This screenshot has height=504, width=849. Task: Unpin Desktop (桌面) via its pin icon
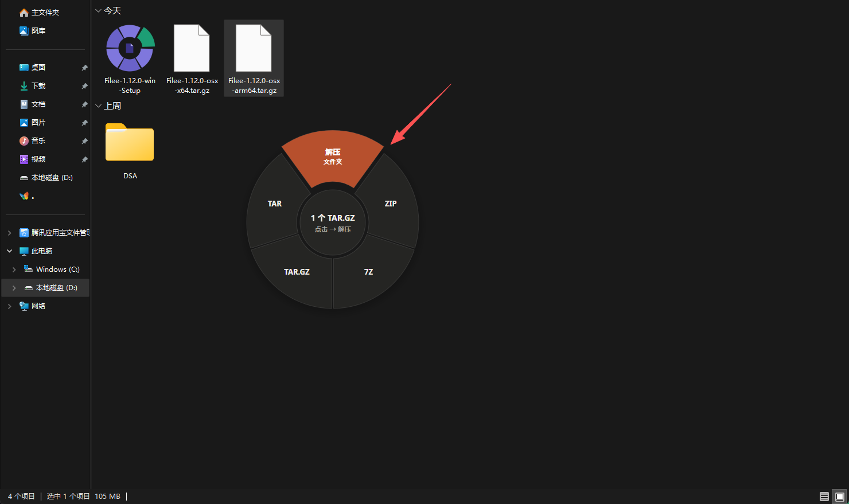84,68
